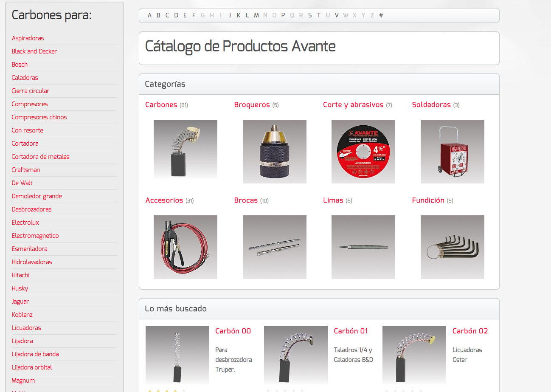Filter catalog by letter S
Image resolution: width=551 pixels, height=392 pixels.
coord(310,15)
